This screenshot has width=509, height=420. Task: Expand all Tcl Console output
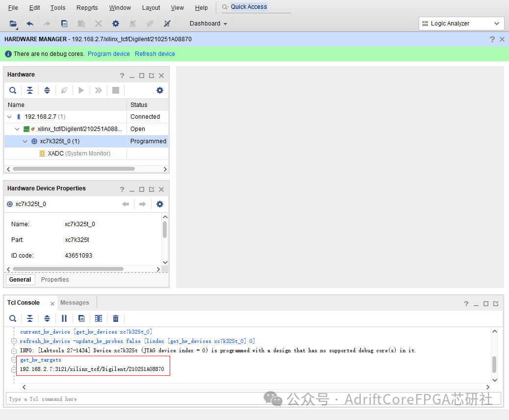[47, 318]
